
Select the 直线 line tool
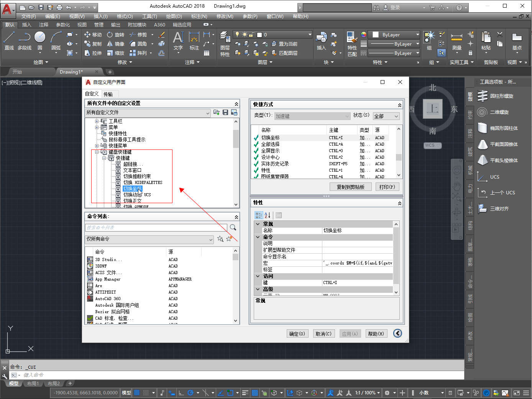click(x=9, y=41)
